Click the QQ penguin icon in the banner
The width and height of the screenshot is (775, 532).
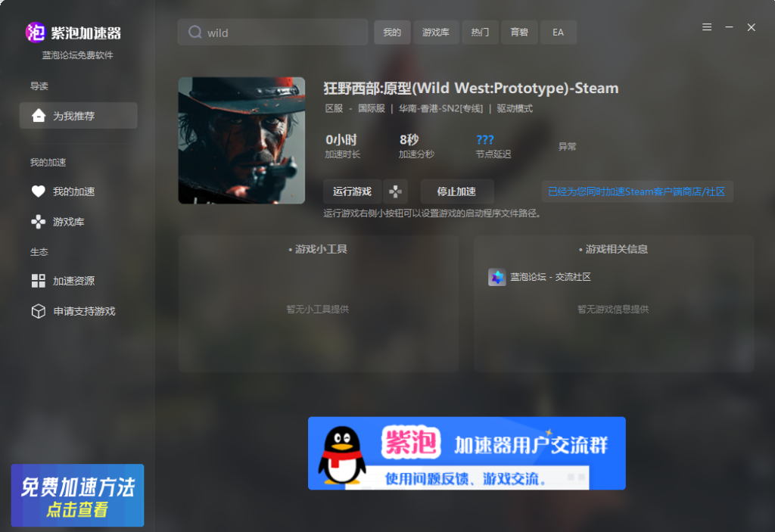point(342,455)
